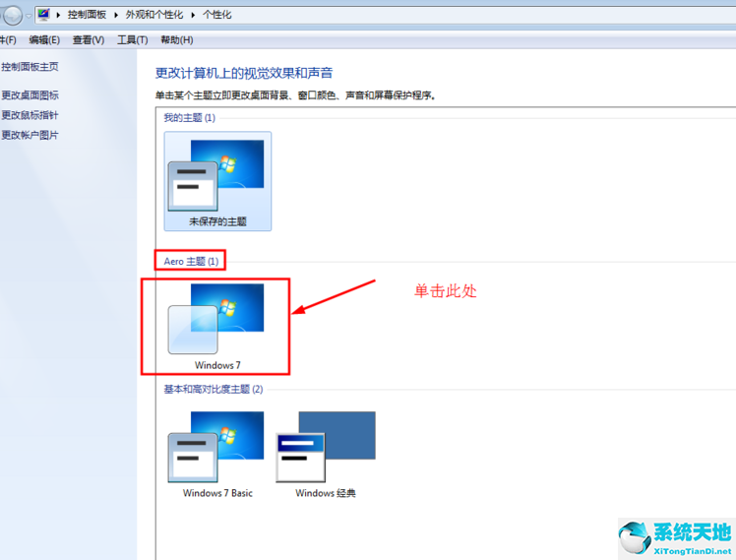This screenshot has height=560, width=736.
Task: Open 更改鼠标指针 link
Action: pos(30,115)
